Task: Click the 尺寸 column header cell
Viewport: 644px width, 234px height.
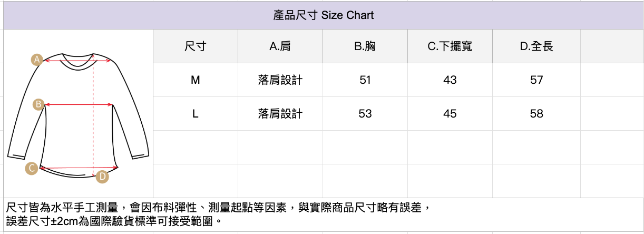Action: tap(195, 46)
